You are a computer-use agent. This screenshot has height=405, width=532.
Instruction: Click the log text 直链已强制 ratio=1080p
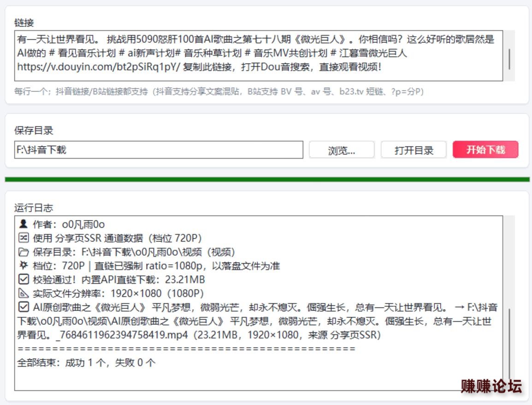pyautogui.click(x=148, y=265)
